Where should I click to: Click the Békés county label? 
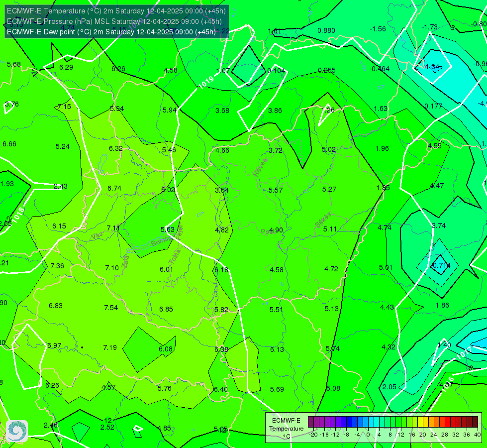point(323,220)
